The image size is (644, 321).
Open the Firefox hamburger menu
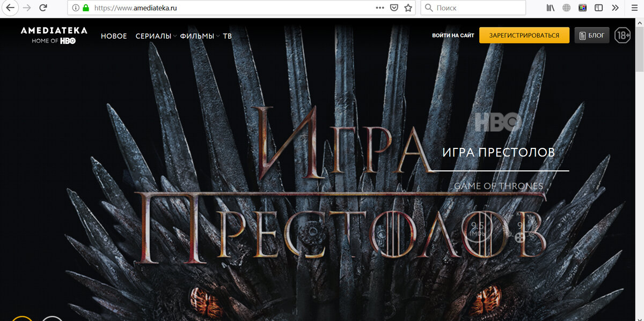point(633,8)
